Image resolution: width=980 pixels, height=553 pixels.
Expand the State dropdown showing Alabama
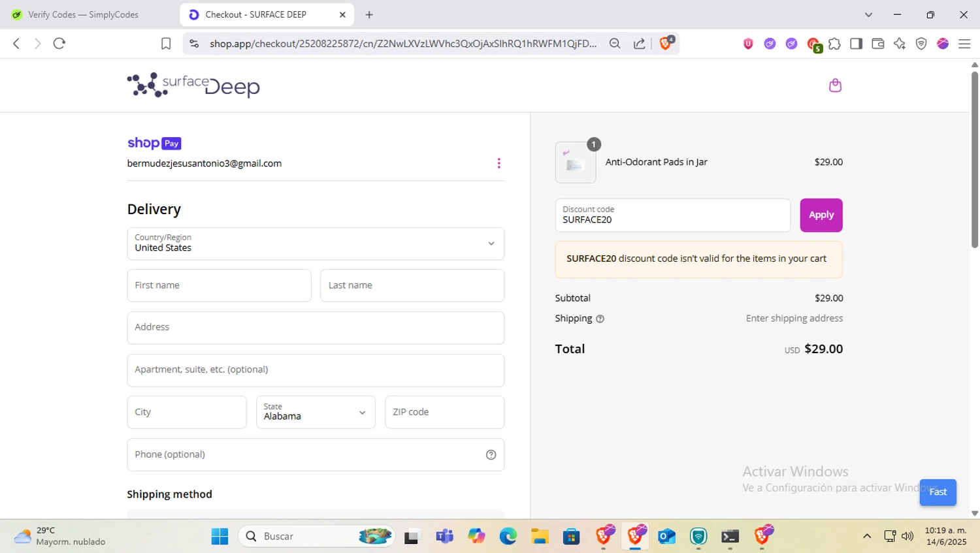[x=316, y=412]
